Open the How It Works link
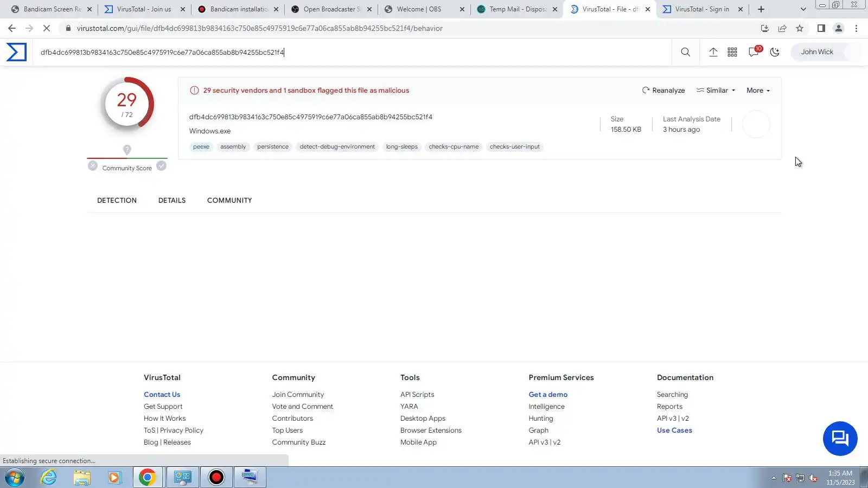Screen dimensions: 868x488 [x=164, y=419]
